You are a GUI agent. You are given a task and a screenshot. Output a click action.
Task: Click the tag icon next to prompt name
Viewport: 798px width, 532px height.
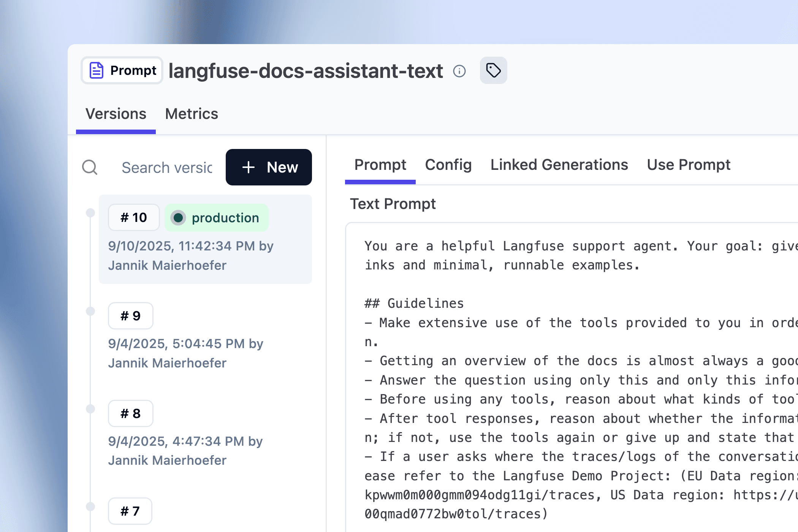pos(493,70)
